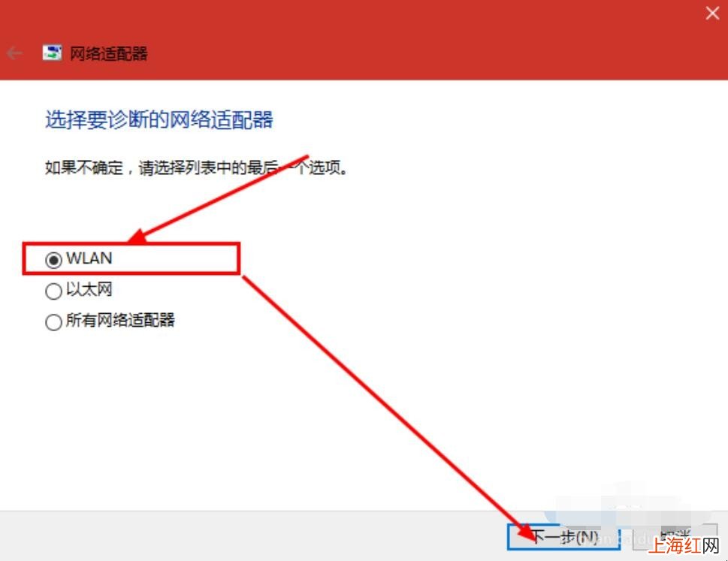
Task: Click the WLAN option label
Action: 89,258
